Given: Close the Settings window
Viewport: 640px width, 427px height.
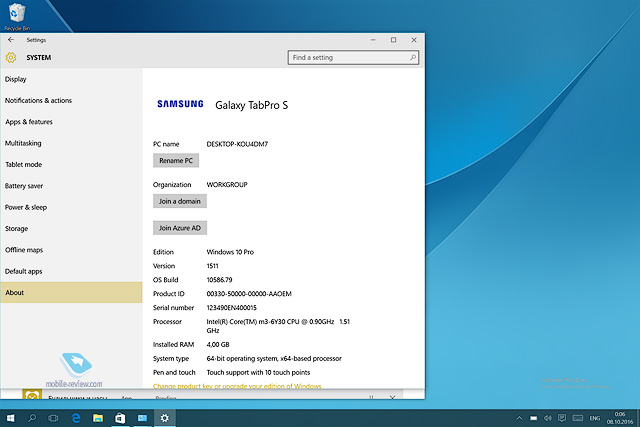Looking at the screenshot, I should tap(414, 40).
